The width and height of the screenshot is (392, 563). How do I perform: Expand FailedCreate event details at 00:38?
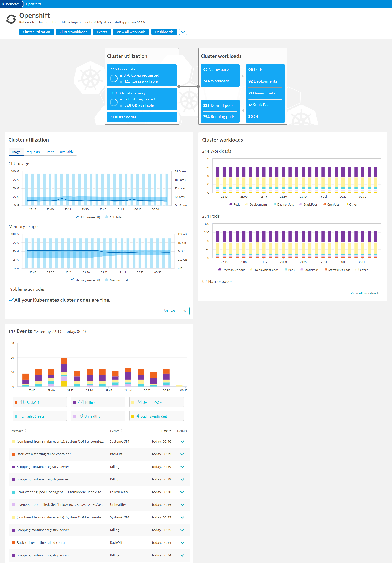coord(182,492)
